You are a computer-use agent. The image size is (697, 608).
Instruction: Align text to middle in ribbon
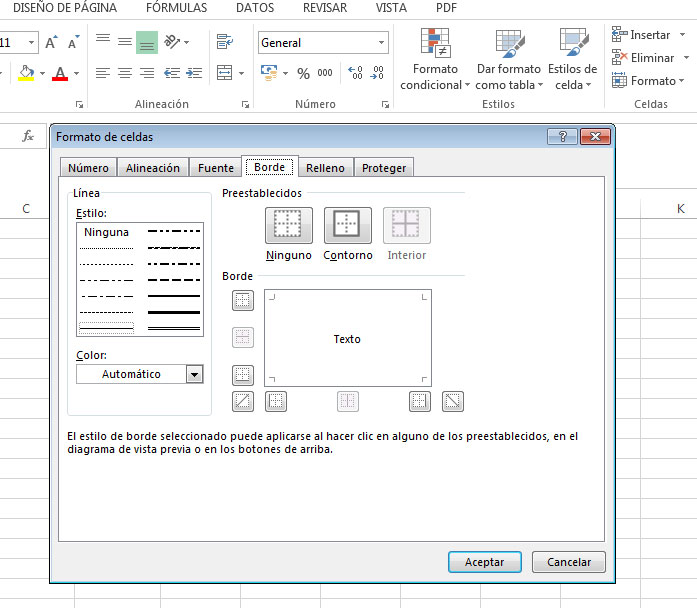point(125,42)
